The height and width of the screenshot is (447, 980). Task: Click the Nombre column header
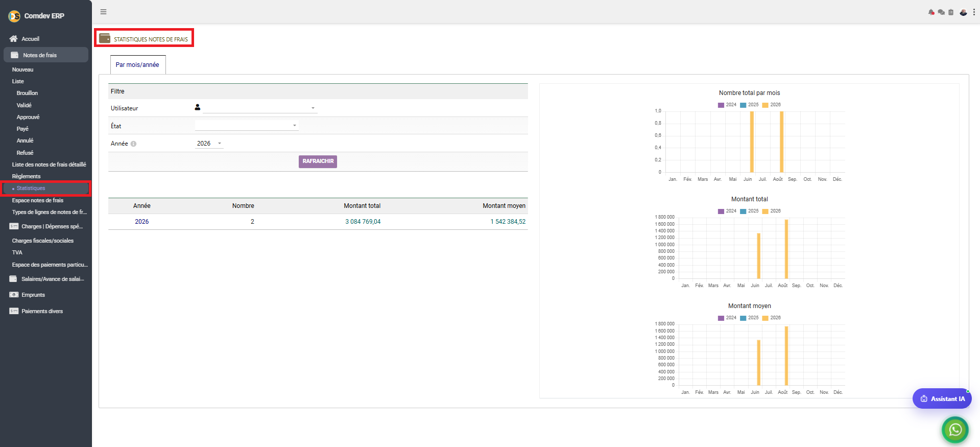pos(243,206)
